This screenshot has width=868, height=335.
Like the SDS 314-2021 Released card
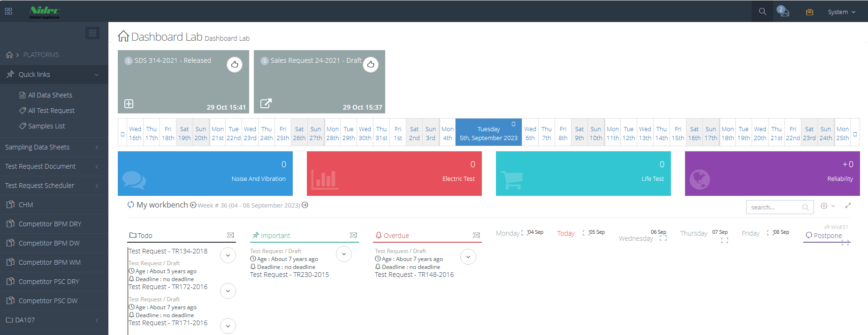pyautogui.click(x=235, y=64)
